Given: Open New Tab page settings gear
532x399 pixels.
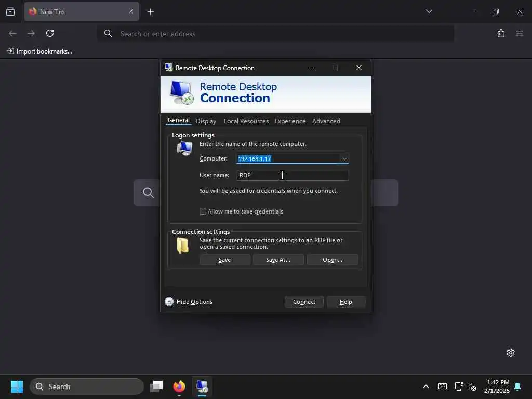Looking at the screenshot, I should point(511,353).
